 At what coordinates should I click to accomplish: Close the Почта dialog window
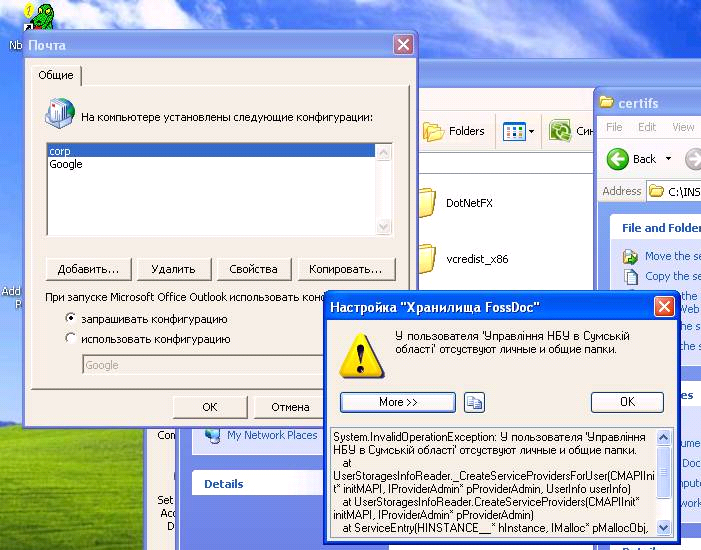click(x=403, y=45)
